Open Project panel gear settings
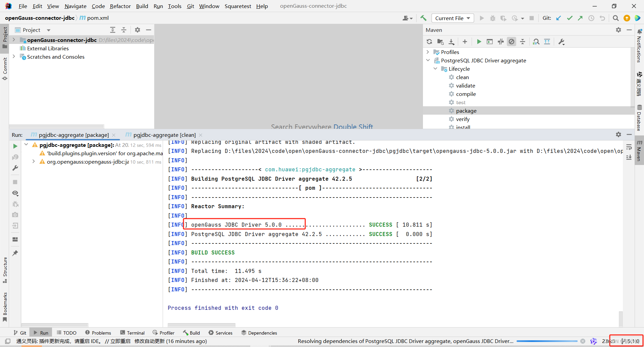The height and width of the screenshot is (347, 644). coord(138,30)
